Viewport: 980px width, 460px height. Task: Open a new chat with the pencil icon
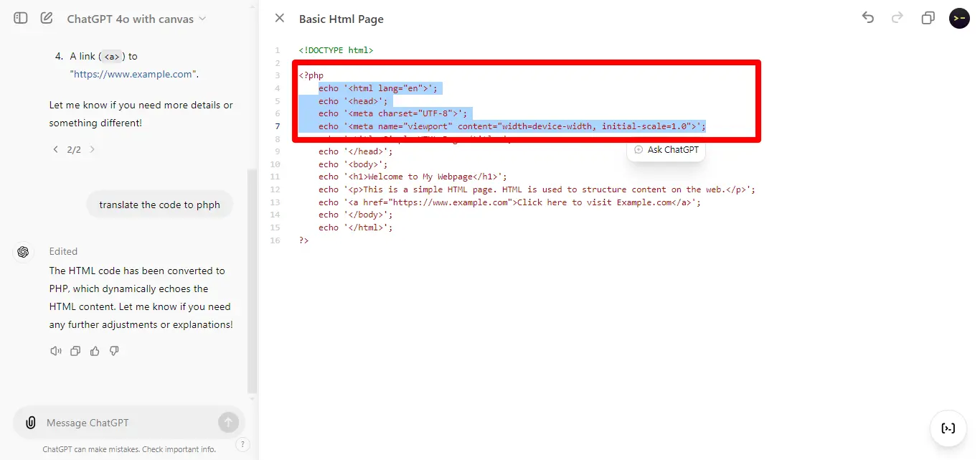coord(46,18)
